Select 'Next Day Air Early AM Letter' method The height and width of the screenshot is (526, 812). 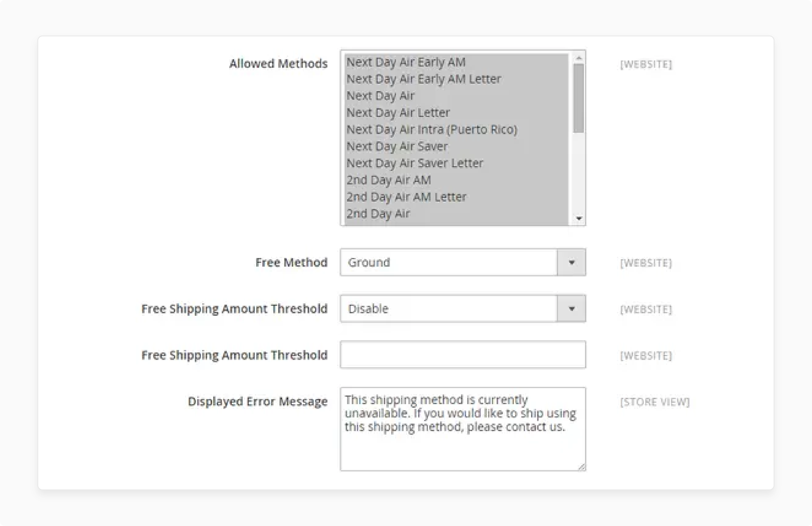click(x=456, y=79)
